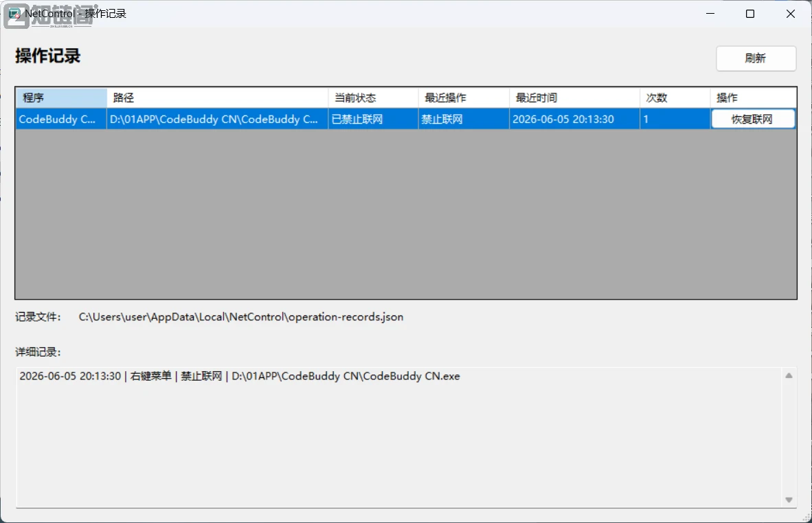This screenshot has width=812, height=523.
Task: Click the operation-records.json file path text
Action: point(241,317)
